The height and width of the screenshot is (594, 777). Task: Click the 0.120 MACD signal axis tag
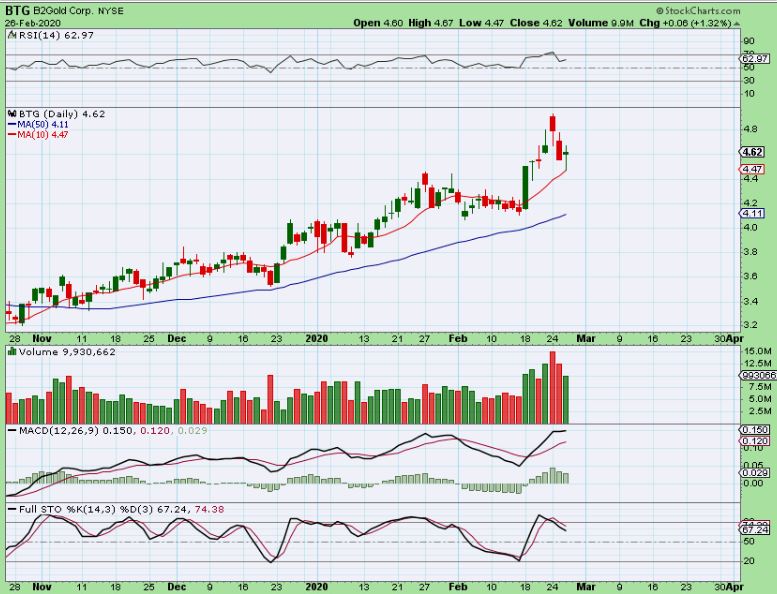756,441
